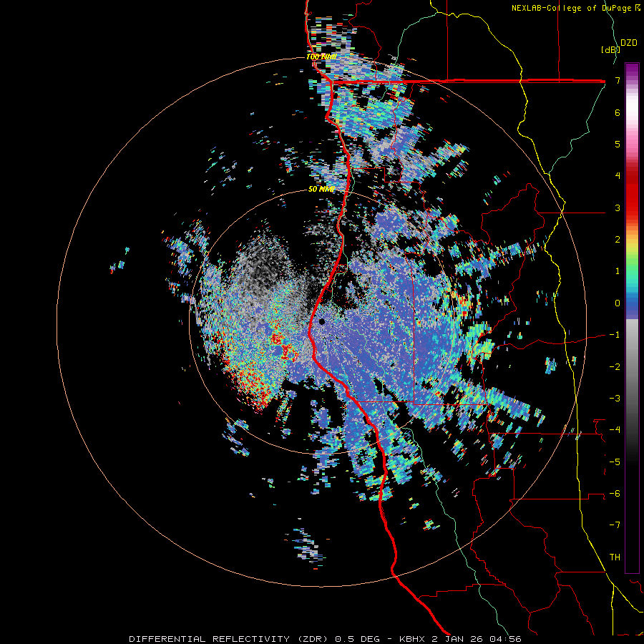Click the [dB] units label
This screenshot has width=644, height=644.
coord(611,49)
